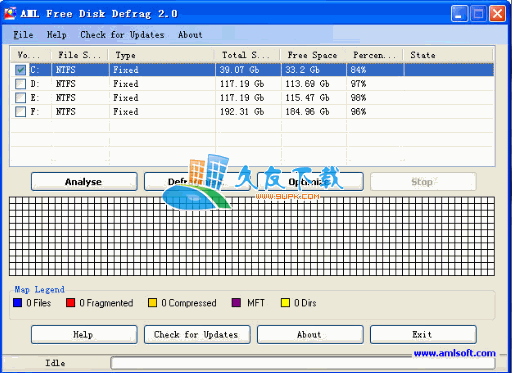Click the Idle status text
Image resolution: width=512 pixels, height=373 pixels.
pos(55,363)
